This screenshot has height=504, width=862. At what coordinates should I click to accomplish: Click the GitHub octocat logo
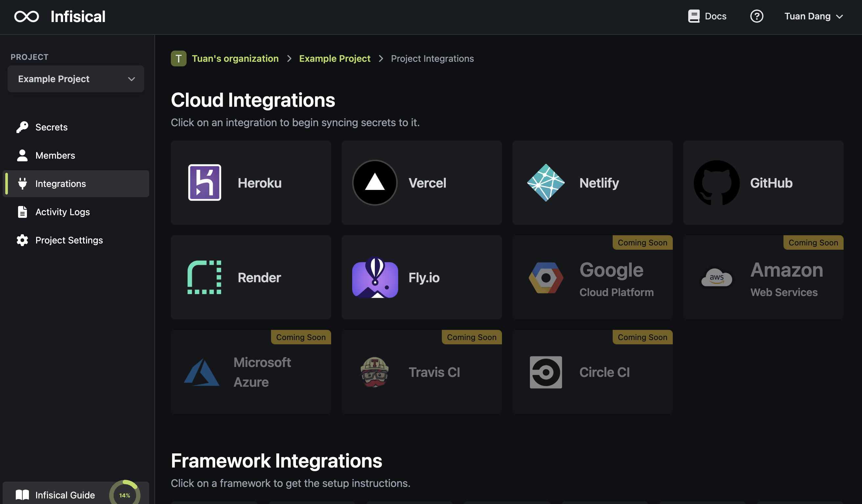point(716,183)
